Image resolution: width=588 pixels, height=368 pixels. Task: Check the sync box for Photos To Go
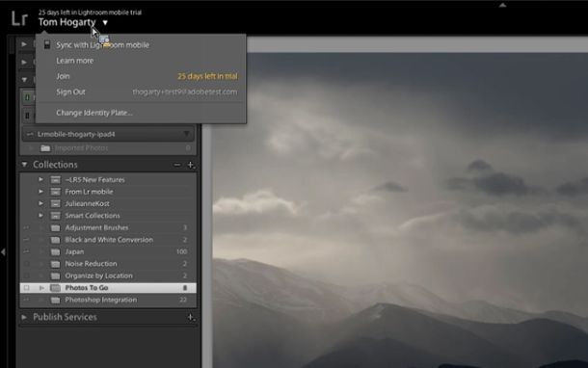26,288
